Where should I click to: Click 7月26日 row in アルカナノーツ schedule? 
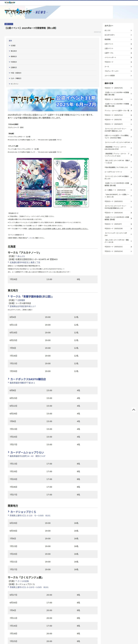pos(53,279)
